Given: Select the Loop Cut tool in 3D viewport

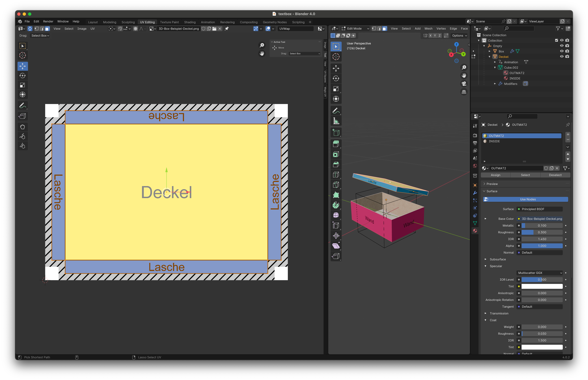Looking at the screenshot, I should point(336,174).
